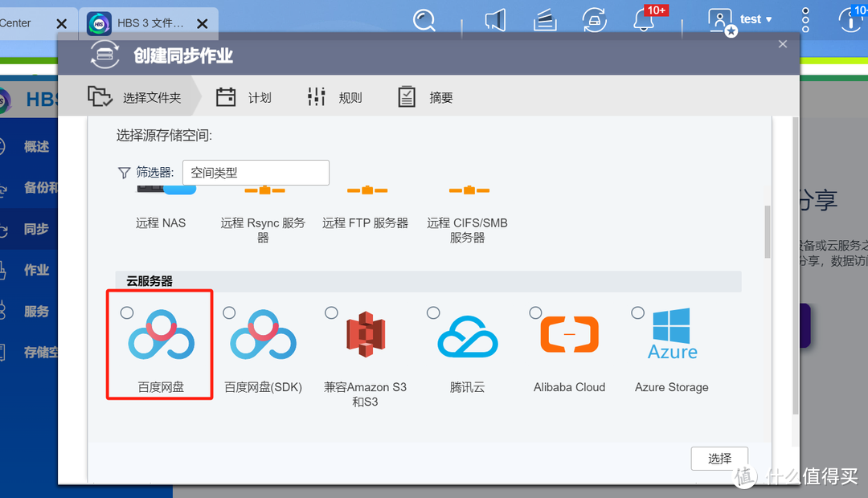The image size is (868, 498).
Task: Click the search magnifier icon in top bar
Action: 424,20
